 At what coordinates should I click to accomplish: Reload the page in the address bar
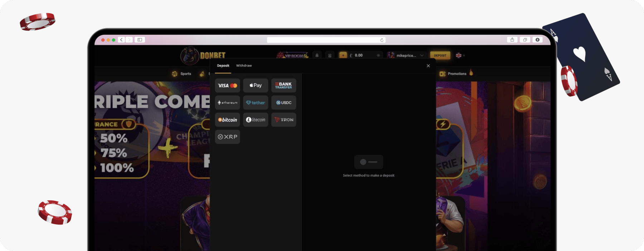[382, 40]
